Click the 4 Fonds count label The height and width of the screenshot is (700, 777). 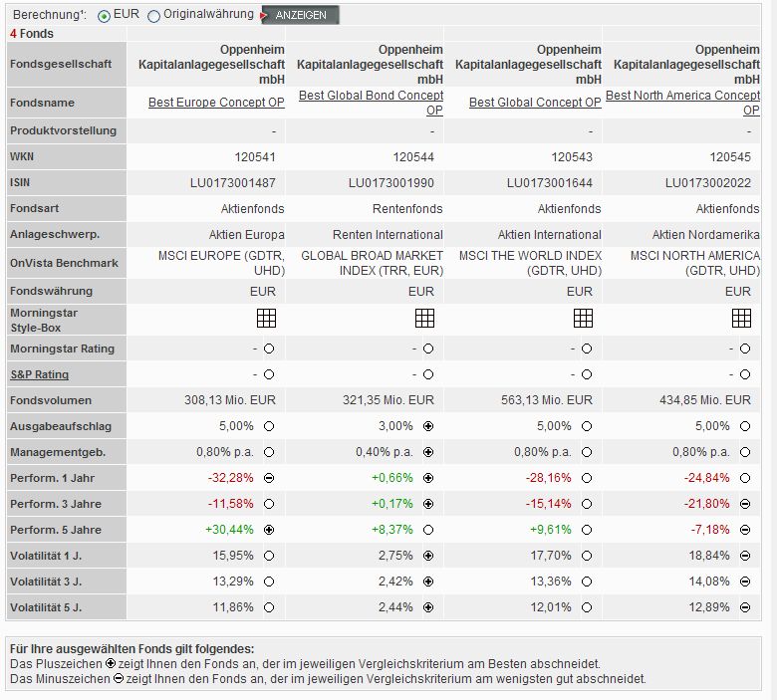tap(32, 33)
